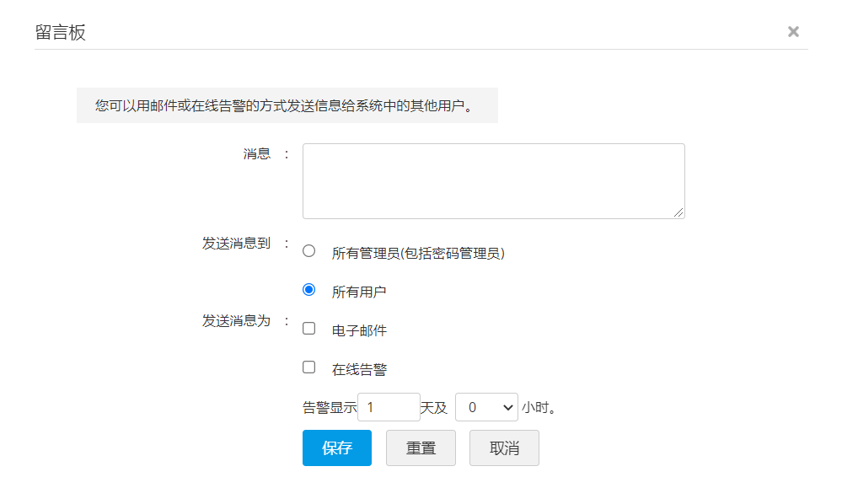The height and width of the screenshot is (504, 842).
Task: Click the 留言板 dialog title
Action: [61, 33]
